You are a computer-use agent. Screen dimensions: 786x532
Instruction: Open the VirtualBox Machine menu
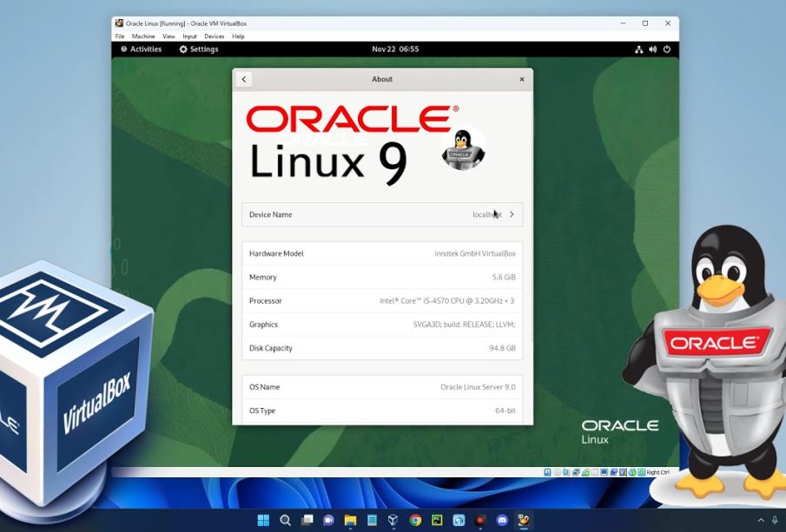143,36
